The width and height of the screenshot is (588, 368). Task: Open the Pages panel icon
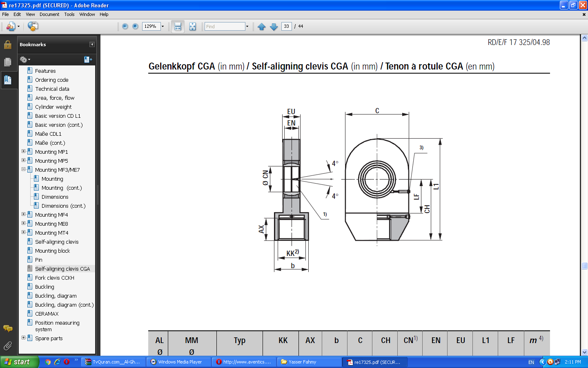(8, 62)
